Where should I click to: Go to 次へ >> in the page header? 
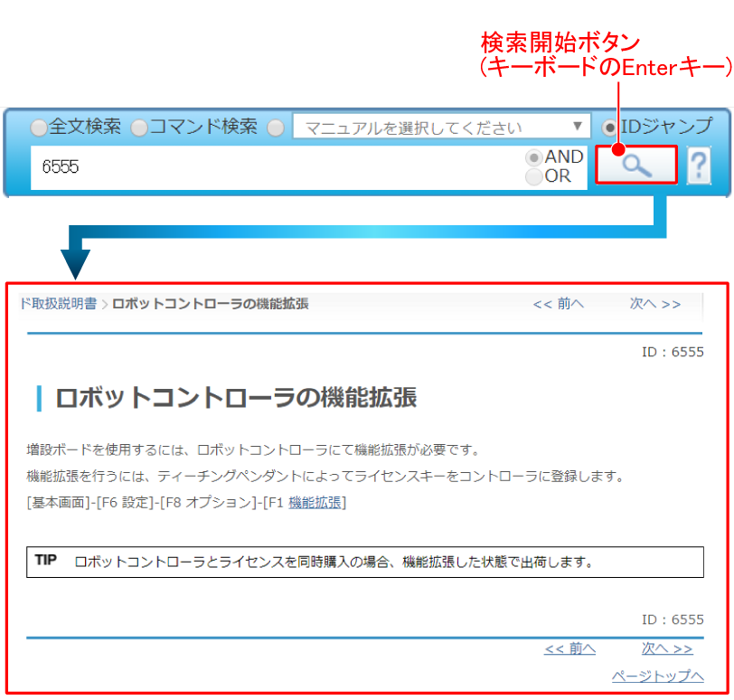pos(654,304)
